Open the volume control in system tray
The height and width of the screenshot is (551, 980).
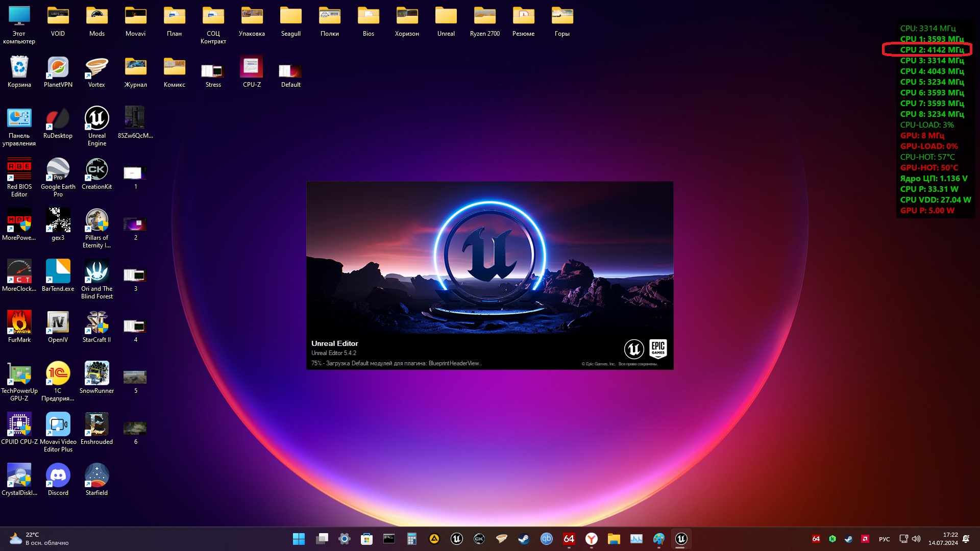tap(916, 539)
